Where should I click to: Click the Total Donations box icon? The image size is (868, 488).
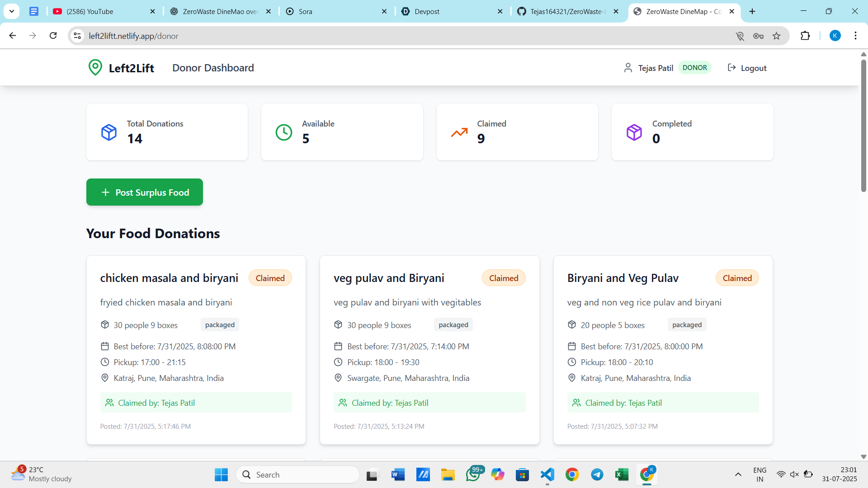[109, 132]
